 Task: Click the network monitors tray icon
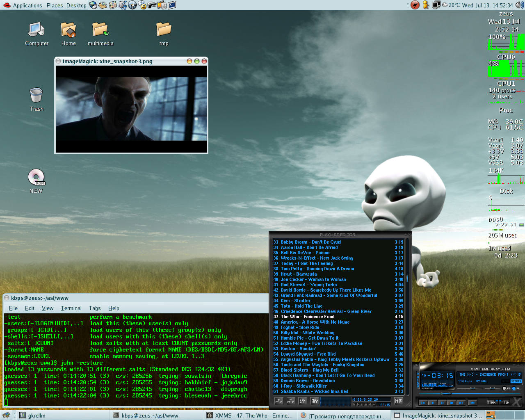[x=436, y=5]
